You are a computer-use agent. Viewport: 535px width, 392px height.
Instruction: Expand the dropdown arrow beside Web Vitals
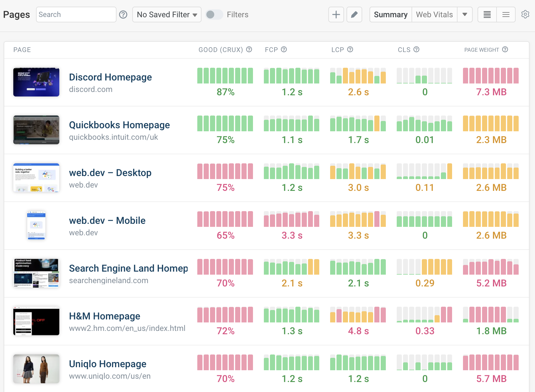(x=465, y=15)
